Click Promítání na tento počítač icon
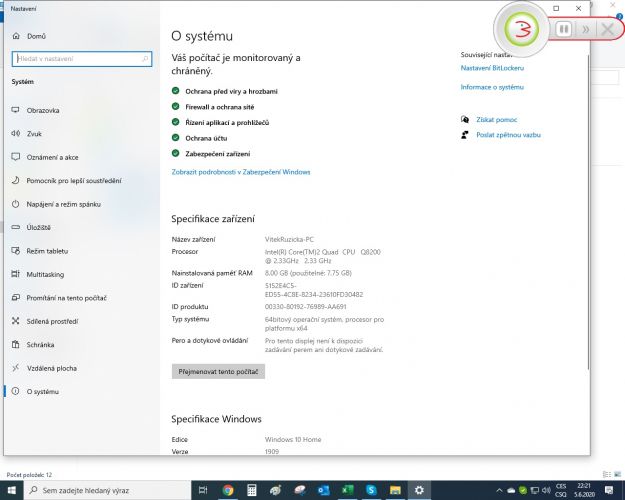This screenshot has width=625, height=500. point(16,297)
